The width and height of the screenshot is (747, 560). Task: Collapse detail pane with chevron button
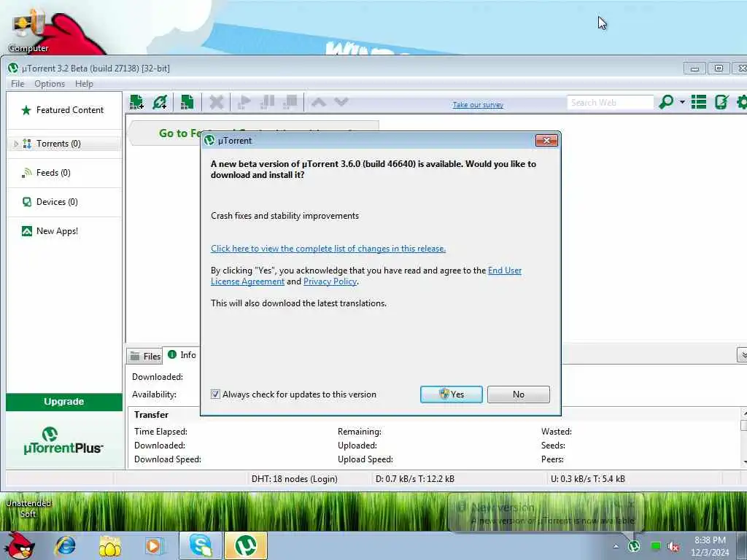point(742,355)
